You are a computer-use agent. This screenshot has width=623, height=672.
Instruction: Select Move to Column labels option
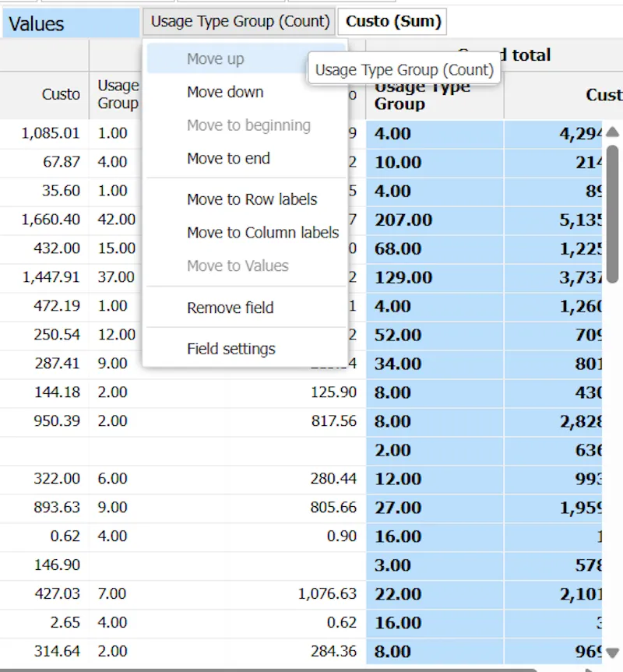pos(246,232)
